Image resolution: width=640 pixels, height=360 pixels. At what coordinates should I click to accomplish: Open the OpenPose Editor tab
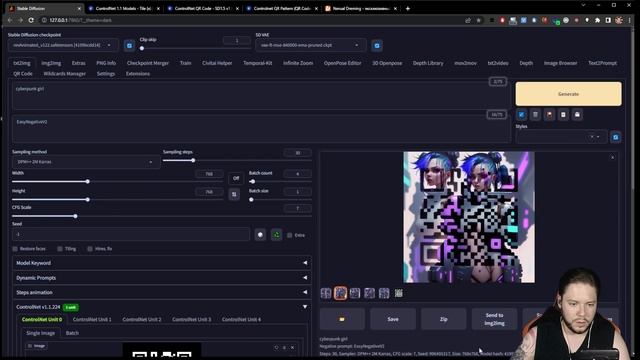pyautogui.click(x=342, y=63)
